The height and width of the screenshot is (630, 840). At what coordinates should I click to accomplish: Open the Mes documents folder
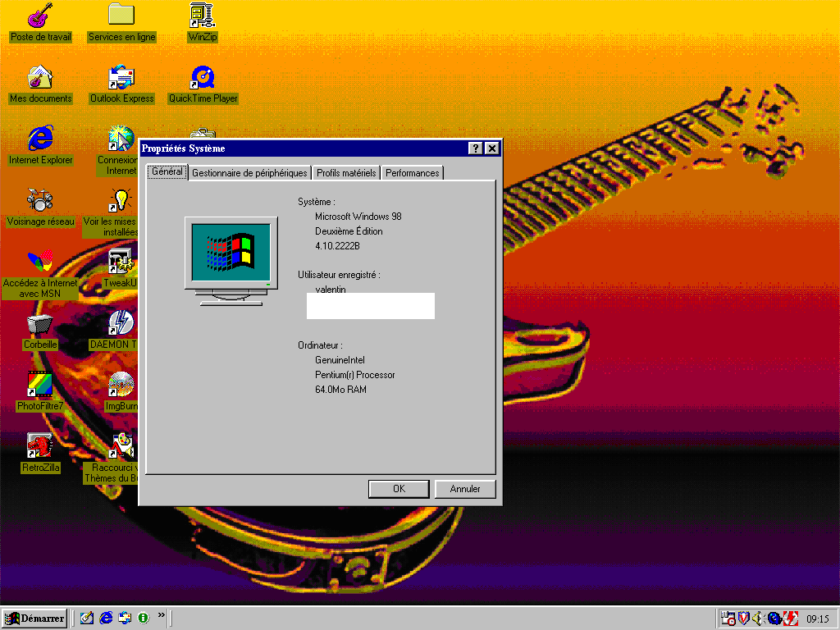(40, 78)
